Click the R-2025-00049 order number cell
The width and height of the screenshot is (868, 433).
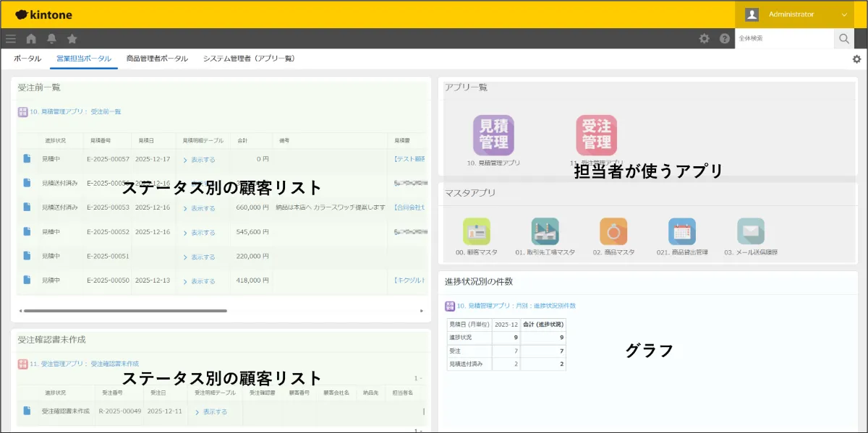tap(119, 411)
